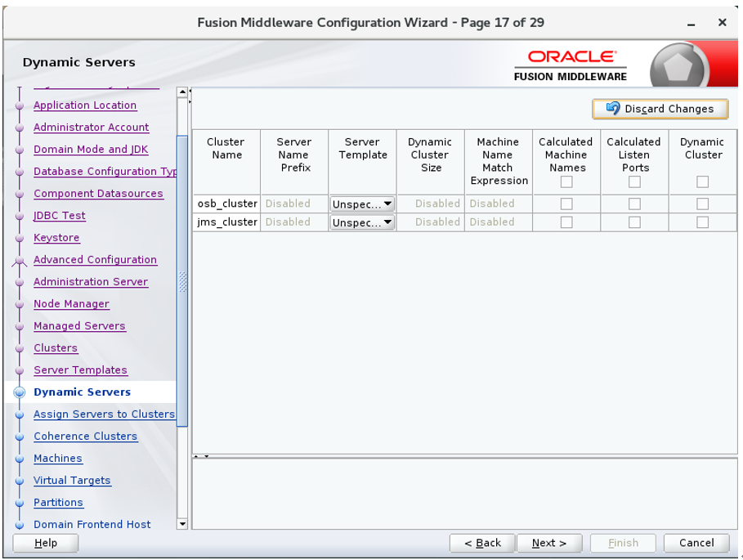Click the step bullet beside Node Manager
The image size is (743, 560).
click(20, 305)
